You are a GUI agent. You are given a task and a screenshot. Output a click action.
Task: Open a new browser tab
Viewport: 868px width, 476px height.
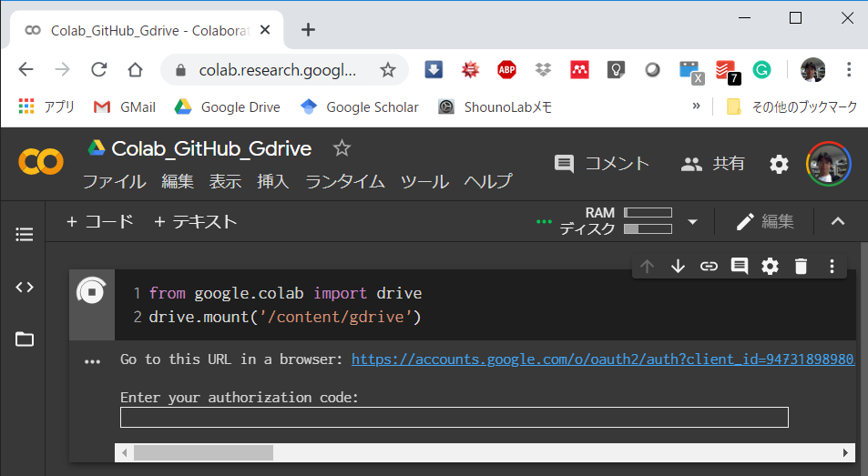(x=308, y=30)
